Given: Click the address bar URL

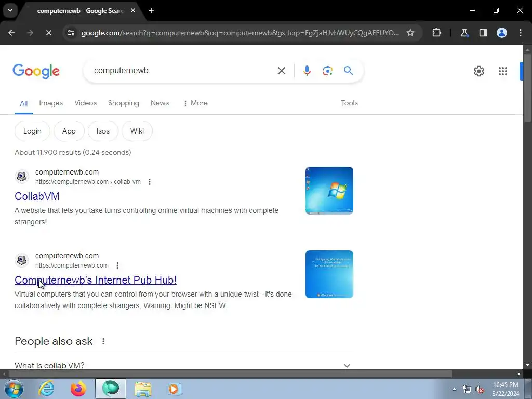Looking at the screenshot, I should pyautogui.click(x=240, y=33).
